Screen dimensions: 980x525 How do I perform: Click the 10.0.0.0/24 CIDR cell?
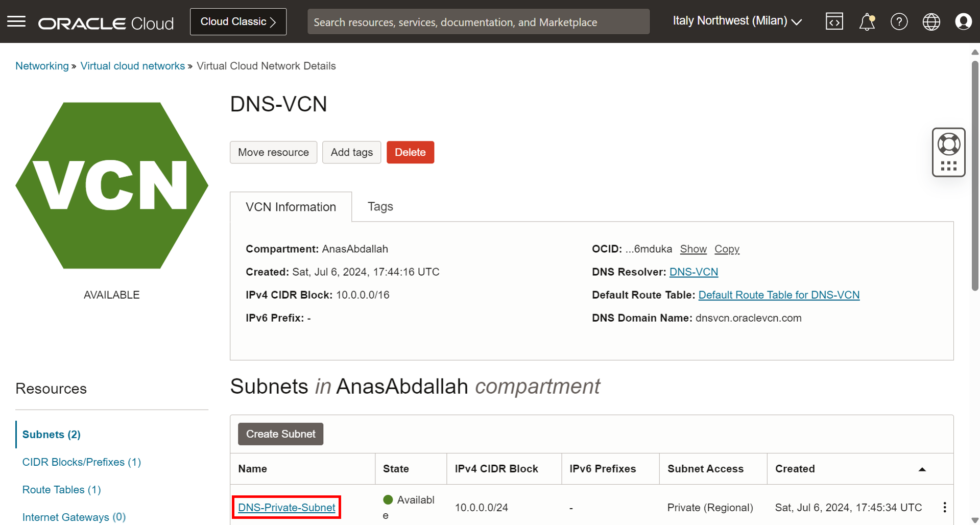pyautogui.click(x=481, y=507)
